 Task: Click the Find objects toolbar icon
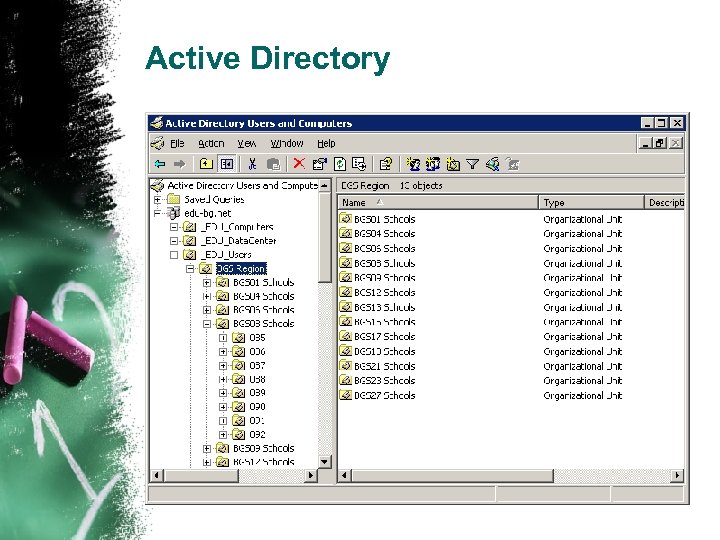(x=492, y=163)
